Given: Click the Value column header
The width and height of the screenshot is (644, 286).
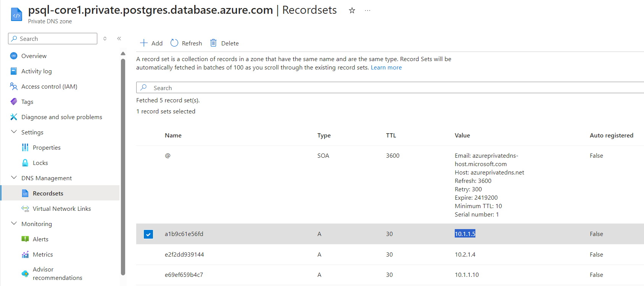Looking at the screenshot, I should pos(462,135).
